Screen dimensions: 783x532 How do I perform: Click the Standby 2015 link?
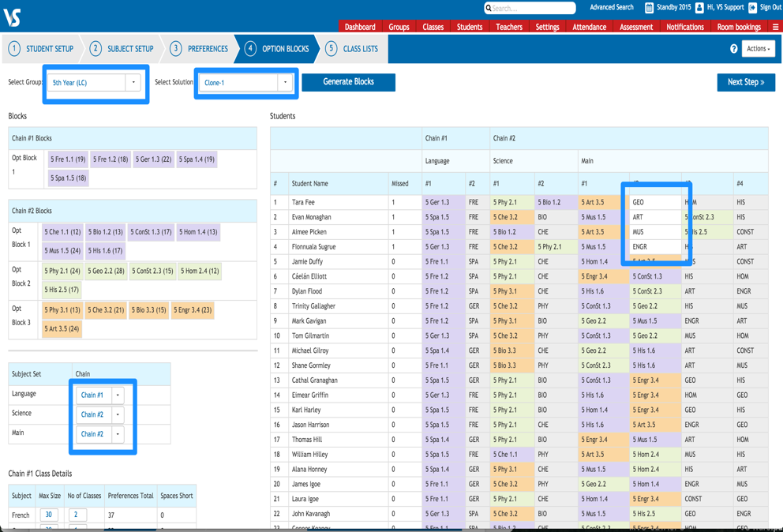[673, 7]
